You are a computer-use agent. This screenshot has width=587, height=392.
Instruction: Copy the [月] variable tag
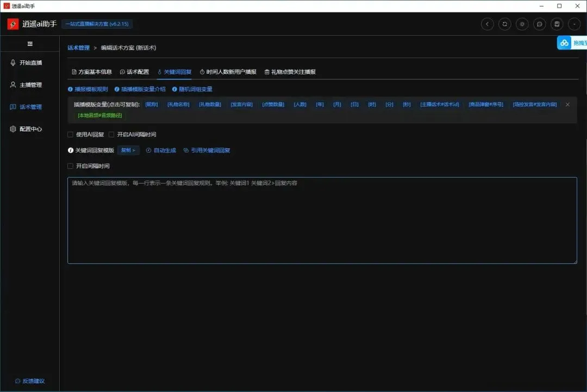tap(338, 104)
